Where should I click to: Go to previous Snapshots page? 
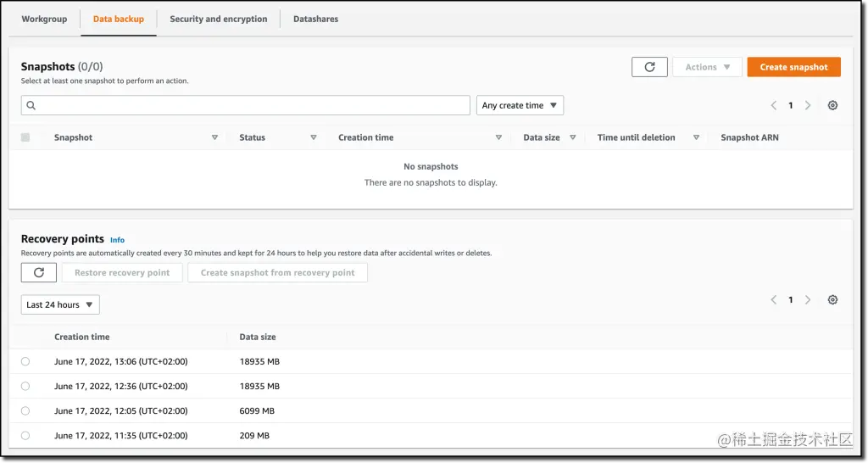tap(773, 105)
